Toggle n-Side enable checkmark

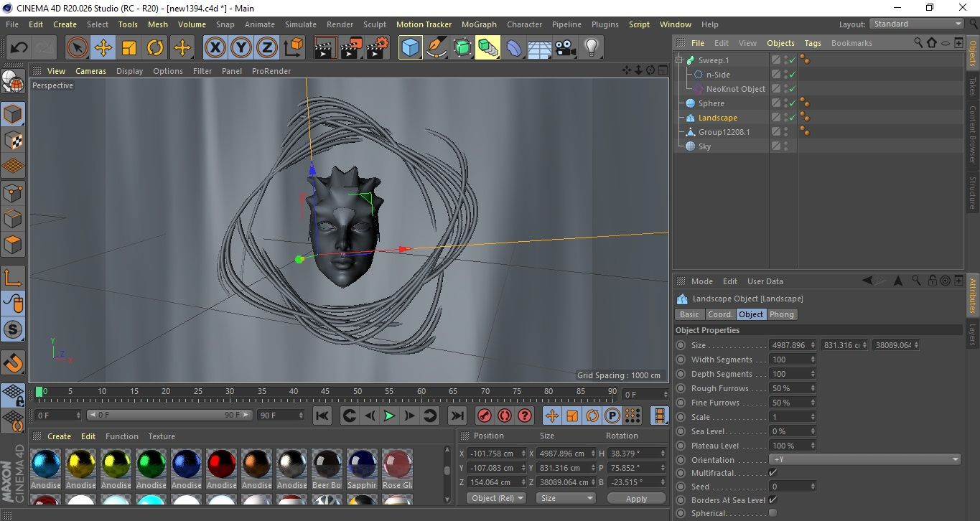(x=793, y=75)
